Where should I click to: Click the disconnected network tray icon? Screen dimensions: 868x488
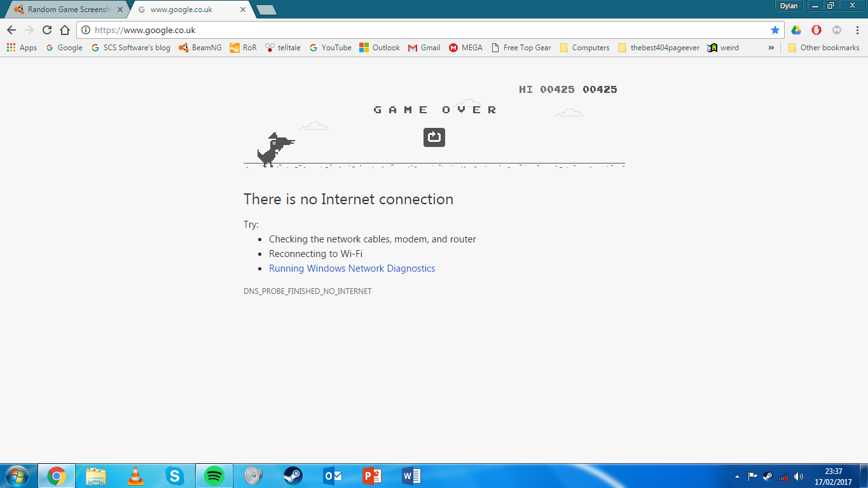coord(783,476)
